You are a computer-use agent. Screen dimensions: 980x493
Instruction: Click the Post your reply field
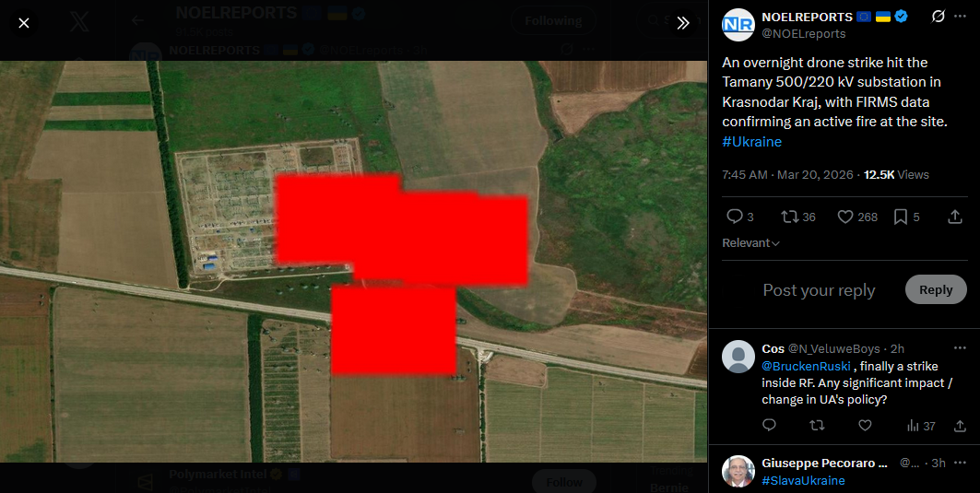click(x=819, y=290)
